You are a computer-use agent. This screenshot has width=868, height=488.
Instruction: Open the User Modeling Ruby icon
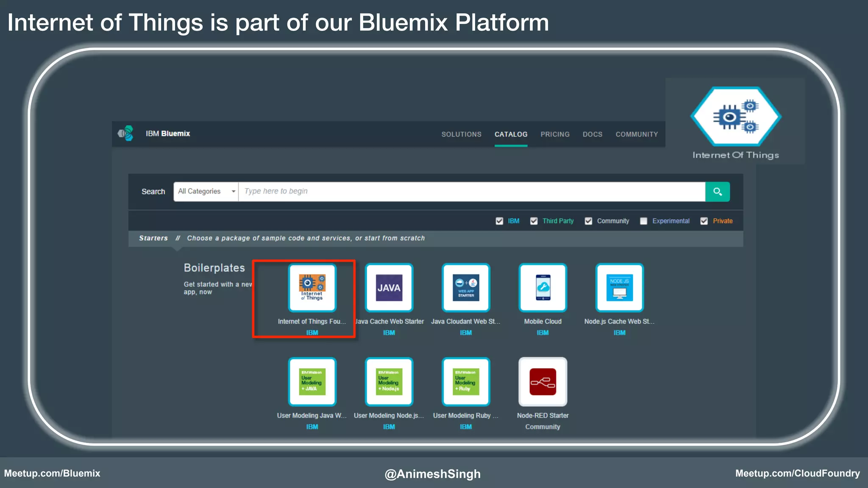(466, 382)
